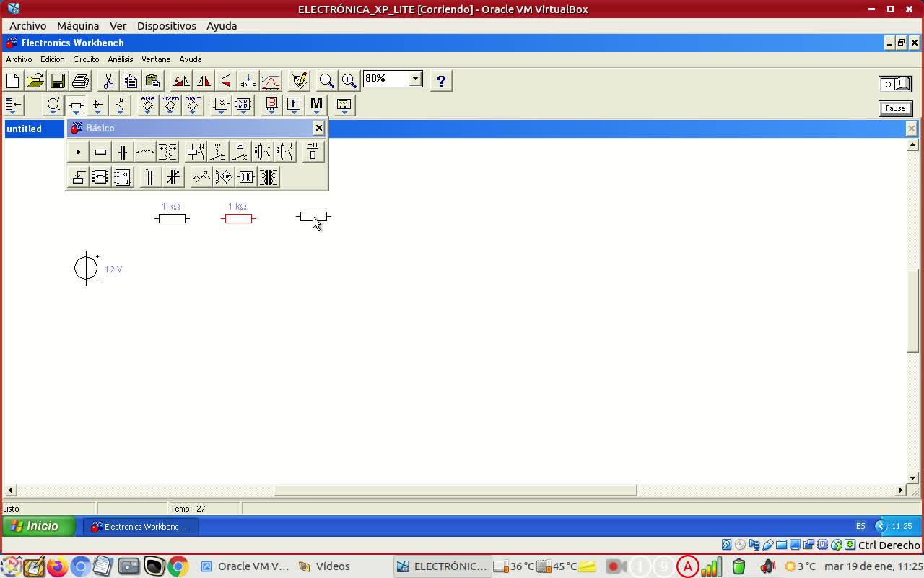
Task: Pick the inductor from Básico palette
Action: (145, 152)
